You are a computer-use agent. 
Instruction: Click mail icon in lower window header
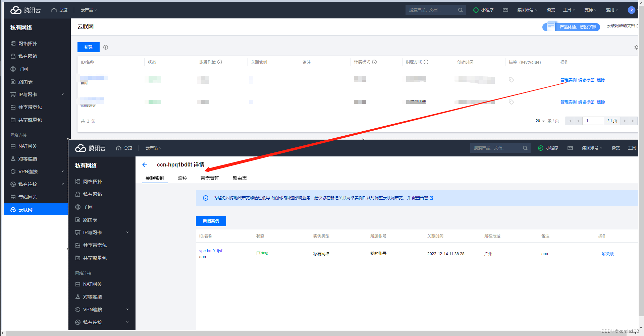(570, 148)
